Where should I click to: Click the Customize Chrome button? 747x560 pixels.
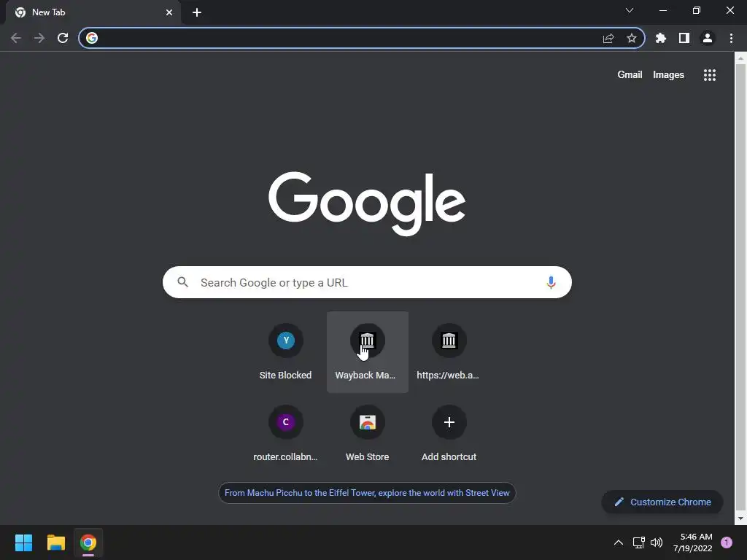[x=662, y=502]
